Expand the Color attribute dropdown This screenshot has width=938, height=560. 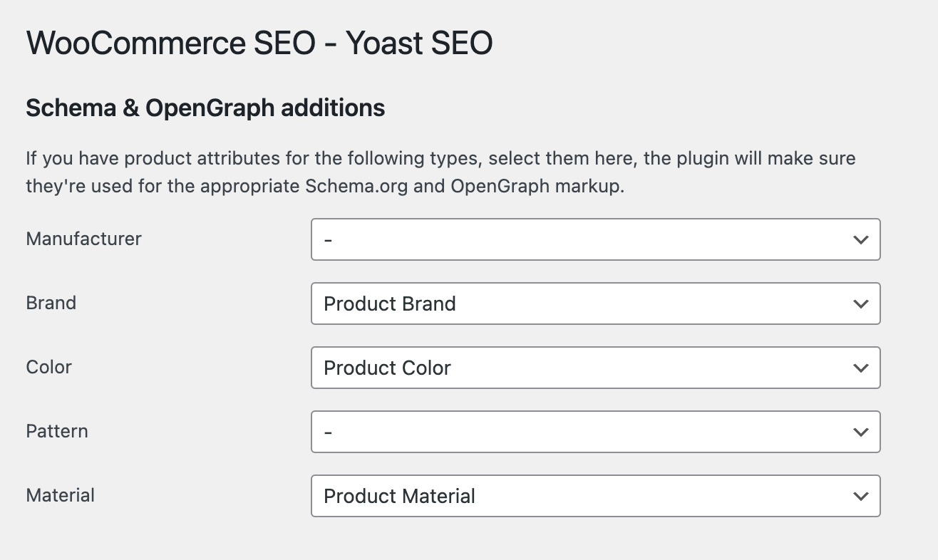595,368
